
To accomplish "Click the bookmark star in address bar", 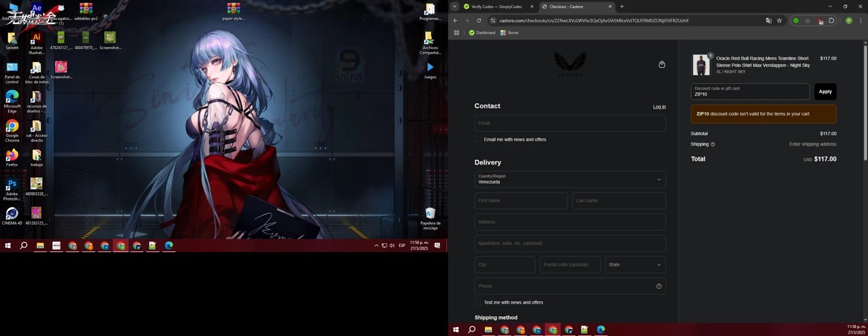I will [779, 21].
